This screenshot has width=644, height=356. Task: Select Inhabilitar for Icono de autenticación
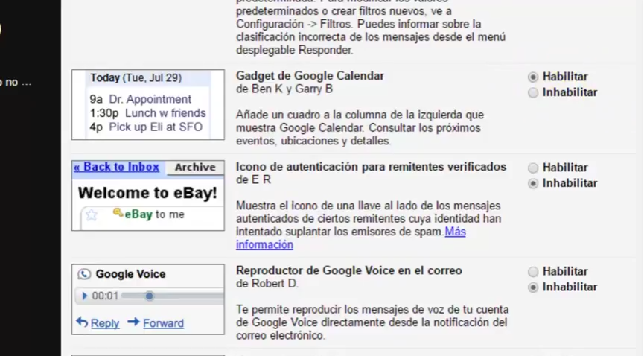point(533,183)
